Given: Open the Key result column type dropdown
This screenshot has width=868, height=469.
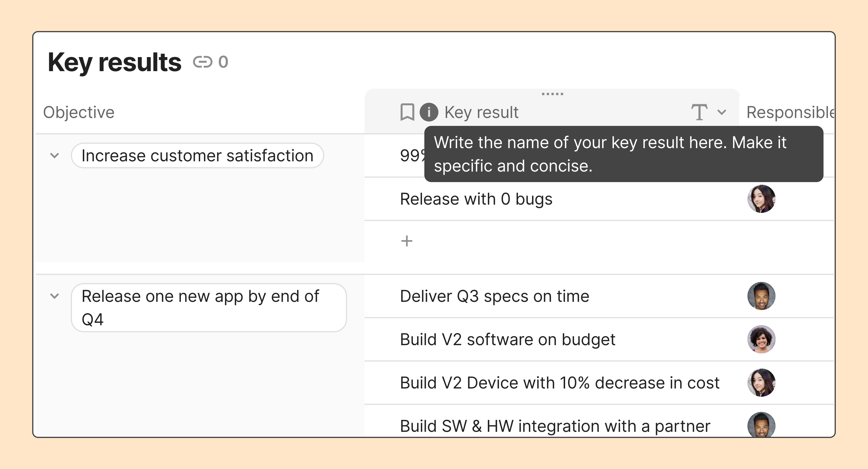Looking at the screenshot, I should (722, 112).
